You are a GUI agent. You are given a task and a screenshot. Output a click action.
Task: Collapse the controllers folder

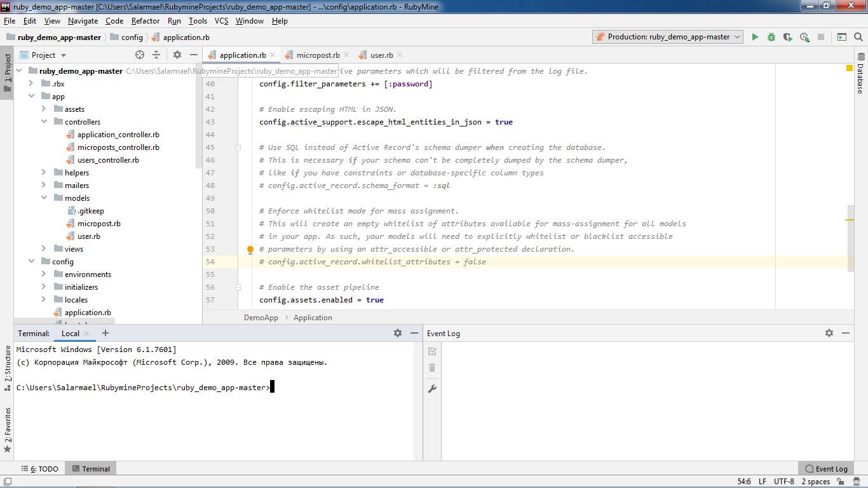point(44,122)
